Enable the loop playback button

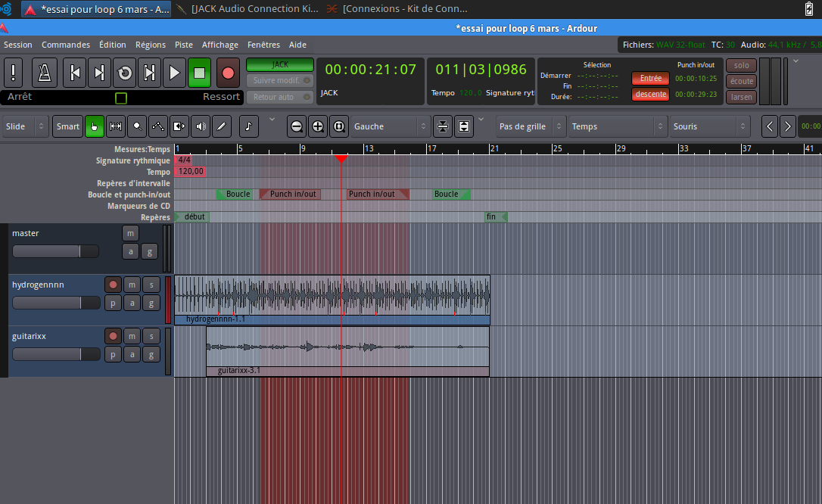pos(125,73)
